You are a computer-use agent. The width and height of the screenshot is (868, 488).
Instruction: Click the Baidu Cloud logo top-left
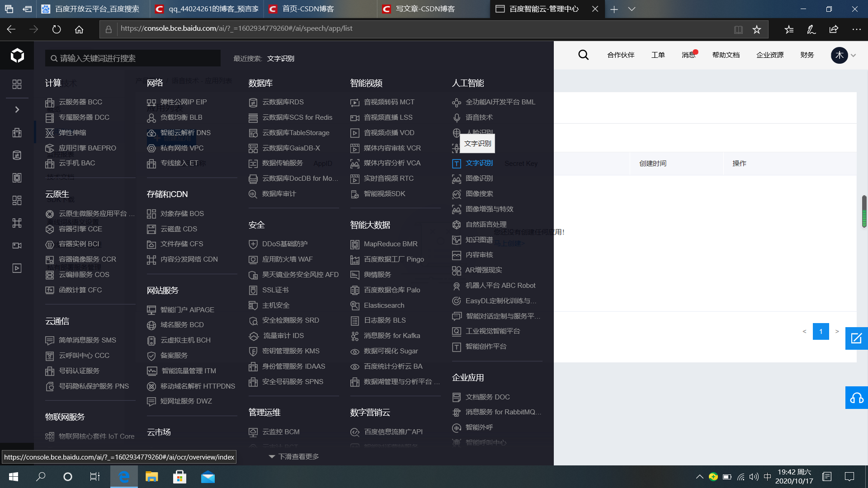[x=17, y=55]
